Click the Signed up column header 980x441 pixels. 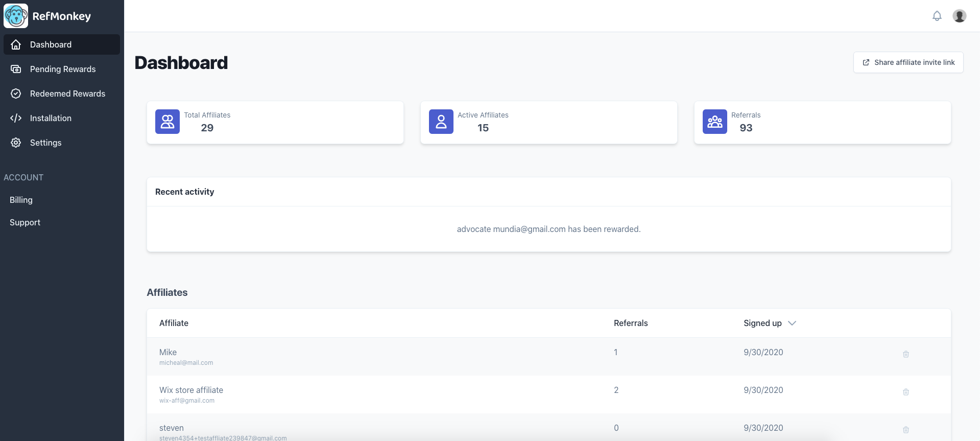click(762, 323)
